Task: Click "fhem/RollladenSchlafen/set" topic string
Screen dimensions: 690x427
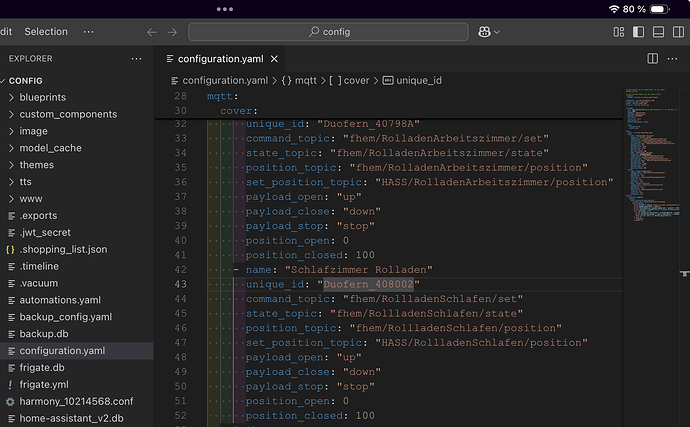Action: 433,299
